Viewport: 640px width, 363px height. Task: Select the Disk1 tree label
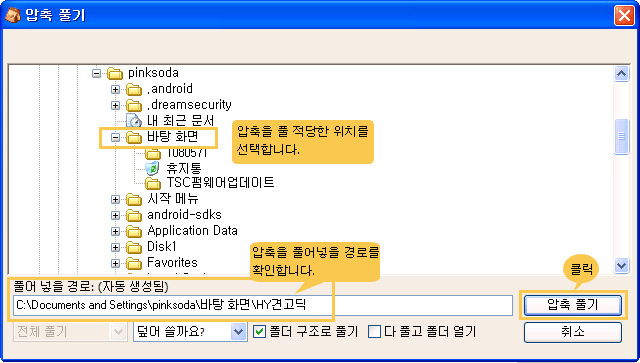click(162, 247)
